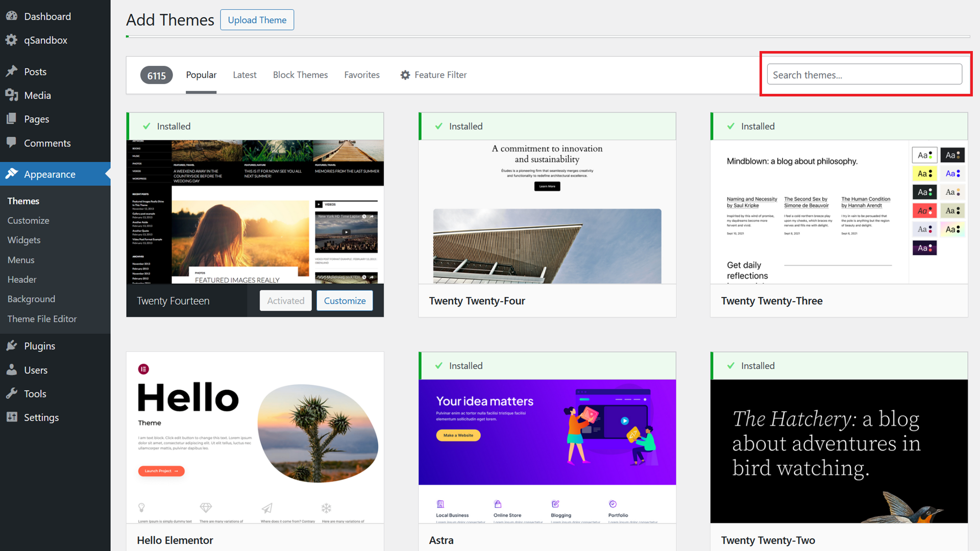The height and width of the screenshot is (551, 980).
Task: Click the Upload Theme button
Action: [257, 20]
